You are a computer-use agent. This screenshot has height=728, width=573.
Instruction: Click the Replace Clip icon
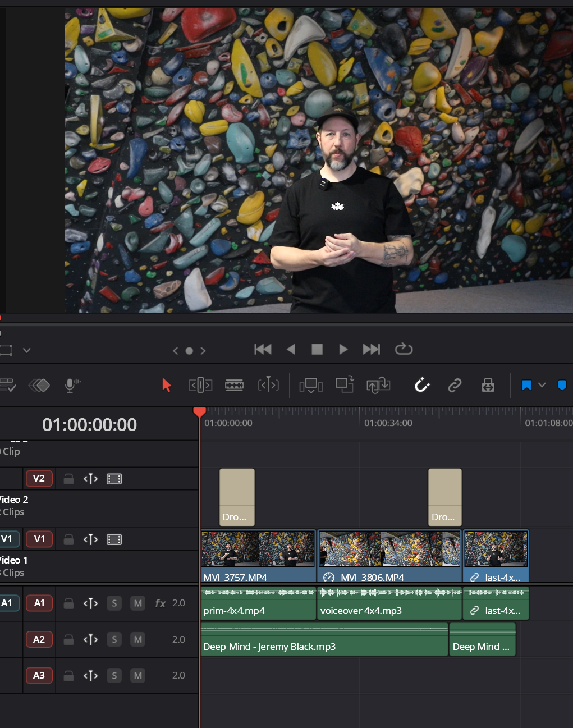(x=377, y=385)
